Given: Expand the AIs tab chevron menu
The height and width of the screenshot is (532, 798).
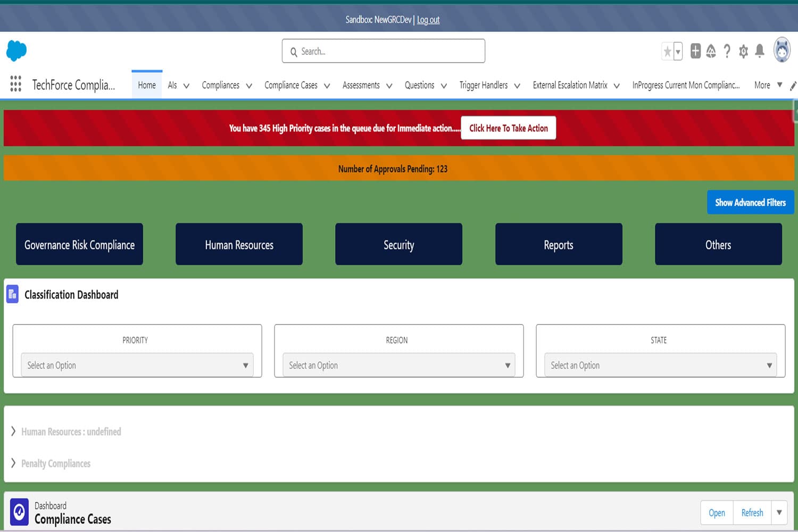Looking at the screenshot, I should point(186,86).
